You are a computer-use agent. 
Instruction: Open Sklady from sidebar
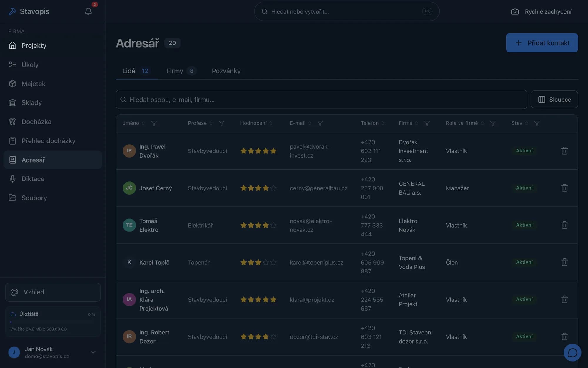53,102
